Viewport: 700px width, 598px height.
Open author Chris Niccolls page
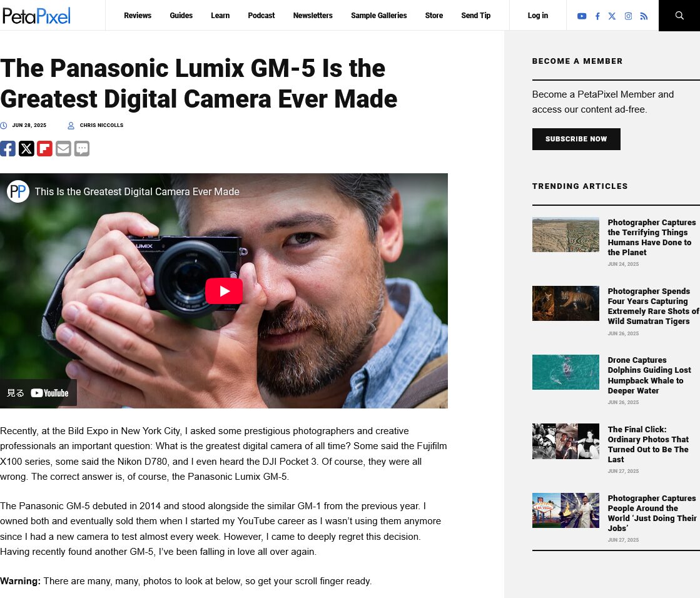pyautogui.click(x=101, y=125)
